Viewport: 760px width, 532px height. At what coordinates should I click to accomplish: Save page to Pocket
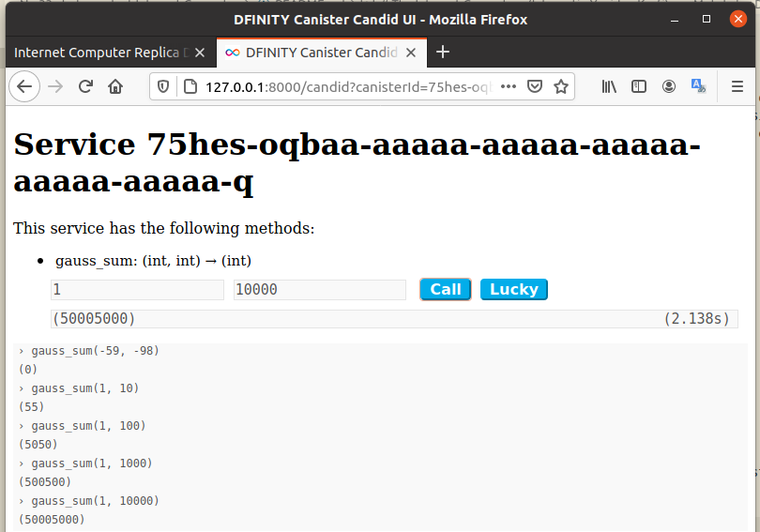pos(535,86)
